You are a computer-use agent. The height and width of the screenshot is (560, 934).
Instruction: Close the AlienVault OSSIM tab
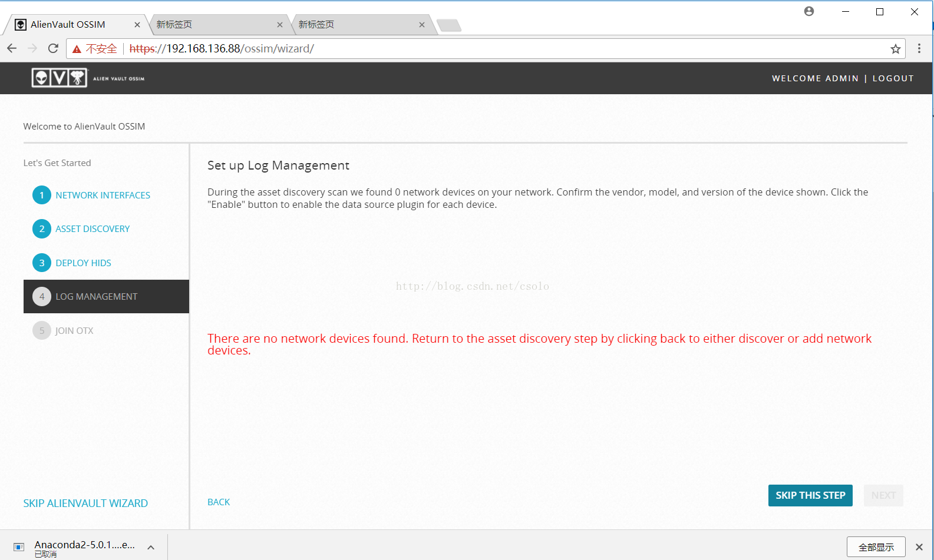point(137,25)
